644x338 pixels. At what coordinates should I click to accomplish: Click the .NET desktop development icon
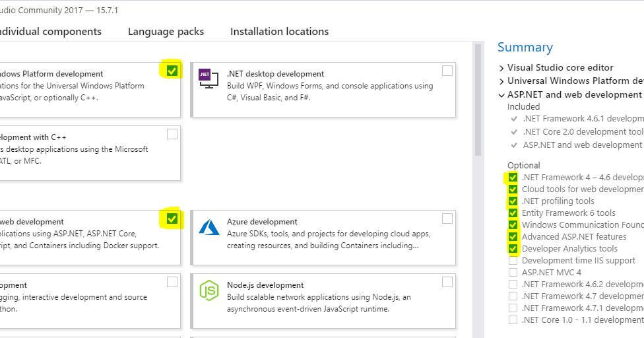pyautogui.click(x=208, y=78)
